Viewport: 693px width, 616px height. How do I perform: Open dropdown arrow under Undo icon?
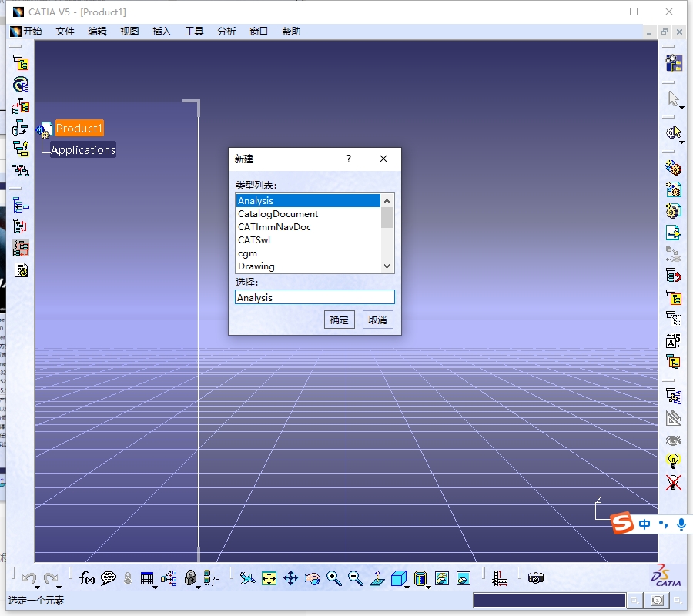[37, 588]
